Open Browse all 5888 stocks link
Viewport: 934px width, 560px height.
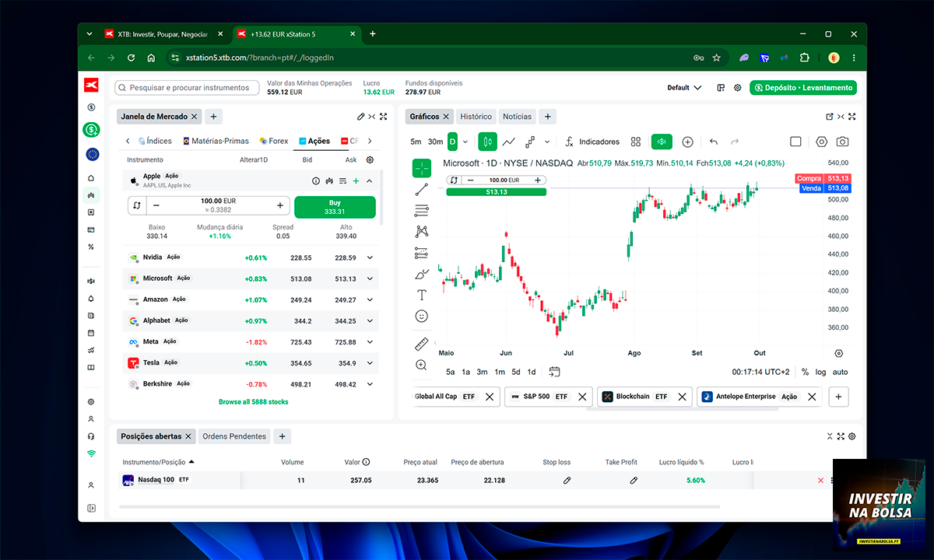click(x=253, y=402)
